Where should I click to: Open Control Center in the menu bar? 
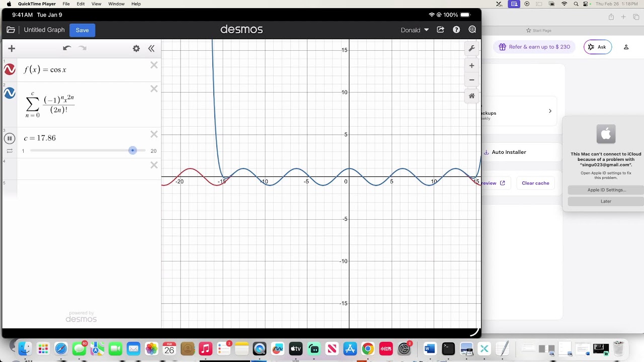point(586,4)
